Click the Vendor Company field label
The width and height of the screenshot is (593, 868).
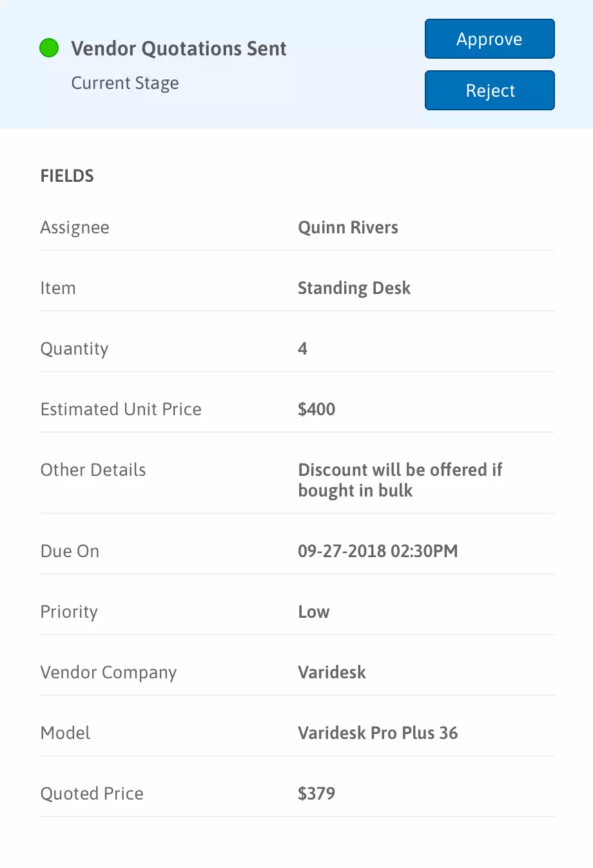click(x=108, y=673)
